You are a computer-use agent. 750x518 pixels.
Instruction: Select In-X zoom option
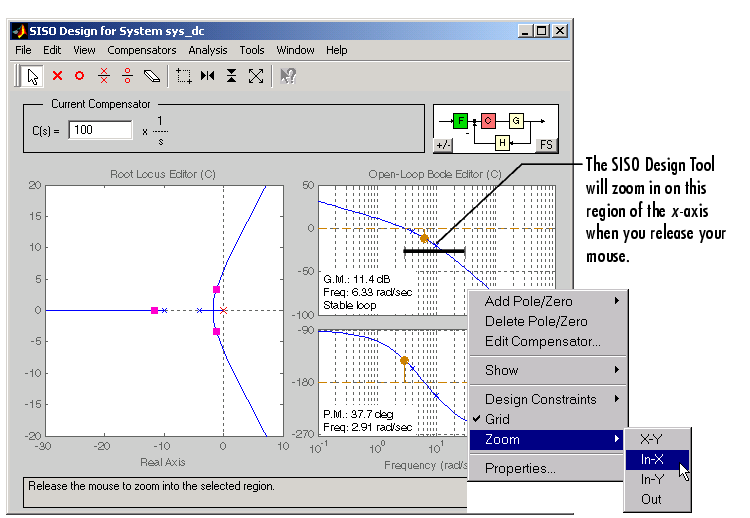(657, 459)
